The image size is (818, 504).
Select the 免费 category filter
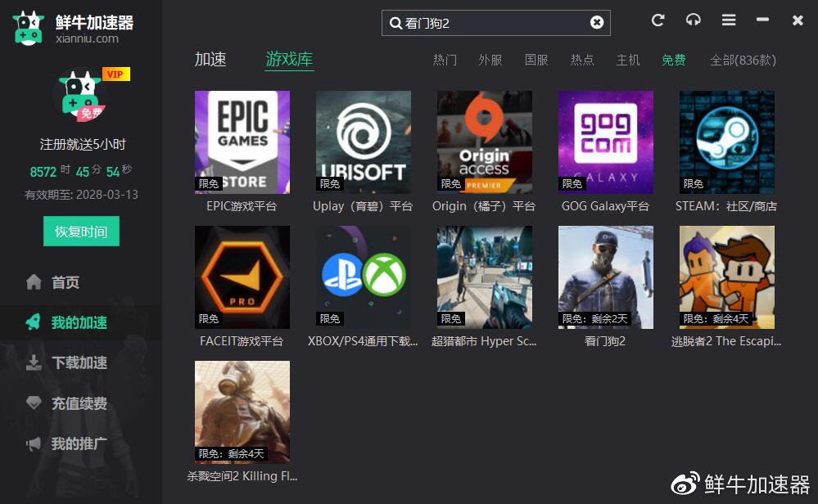click(x=673, y=60)
